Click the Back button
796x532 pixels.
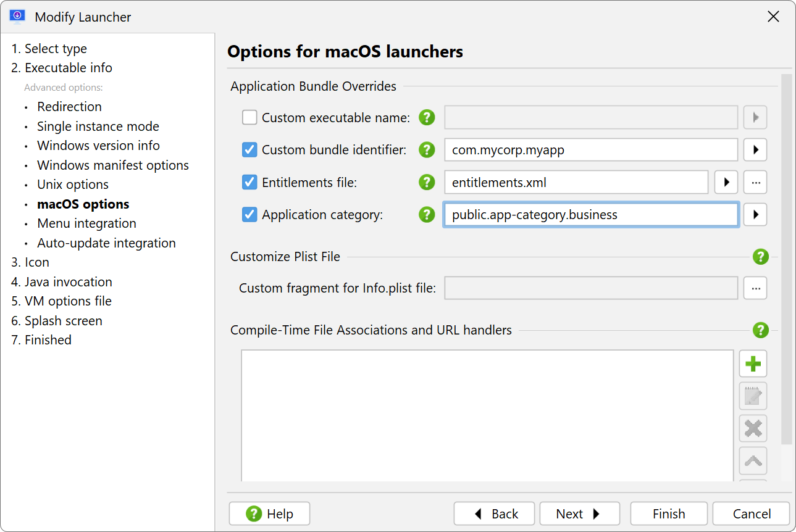pos(495,513)
